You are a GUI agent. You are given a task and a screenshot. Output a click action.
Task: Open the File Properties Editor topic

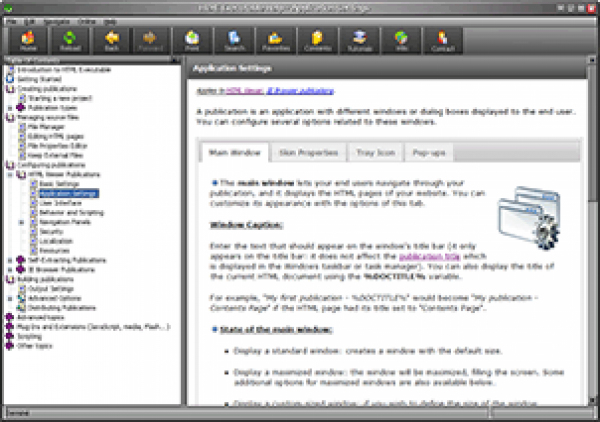click(x=58, y=146)
